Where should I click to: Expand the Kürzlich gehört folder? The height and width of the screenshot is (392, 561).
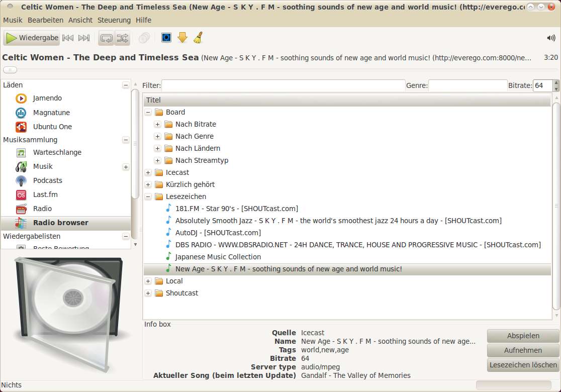pyautogui.click(x=148, y=184)
